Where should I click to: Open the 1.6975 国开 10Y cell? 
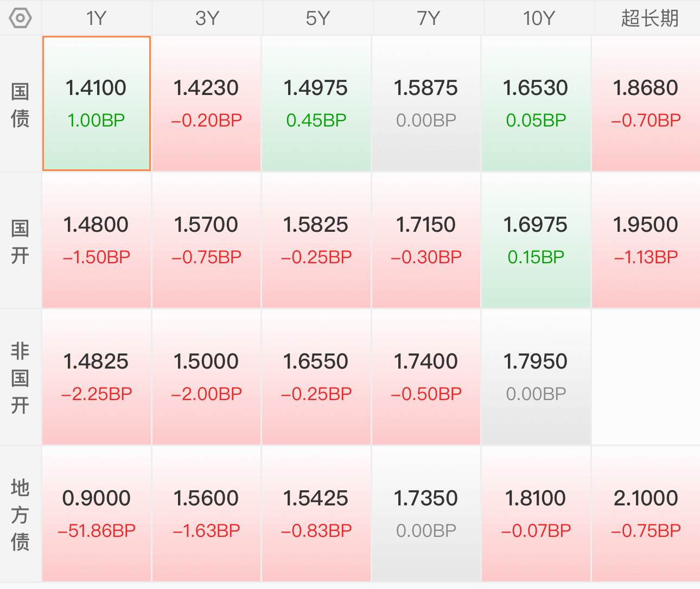pos(536,240)
